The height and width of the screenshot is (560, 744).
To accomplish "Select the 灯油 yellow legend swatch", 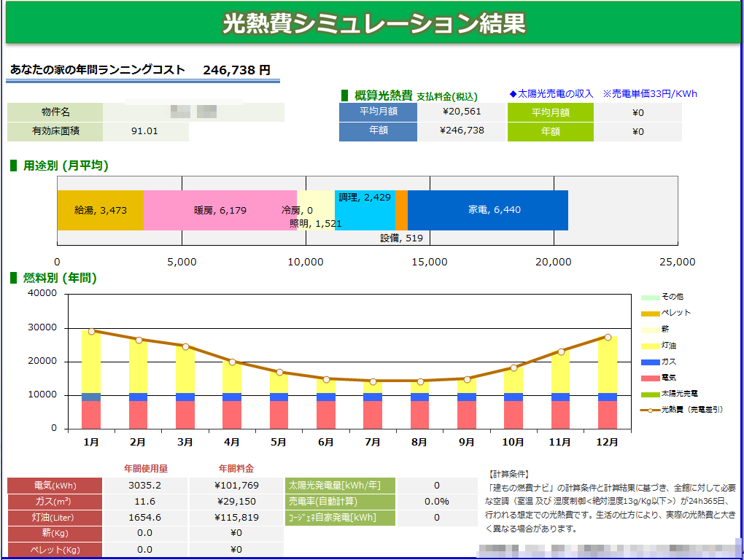I will 650,346.
